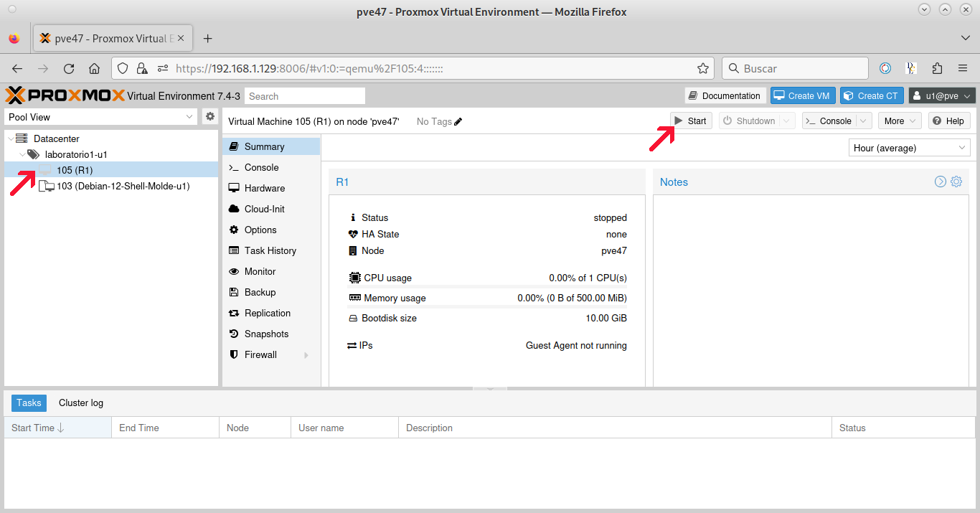Open Cloud-Init settings in side menu
The width and height of the screenshot is (980, 513).
coord(271,209)
